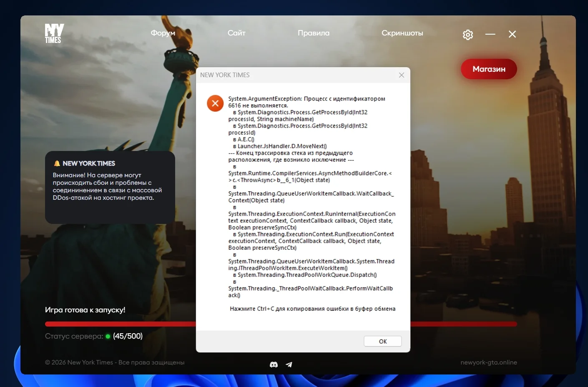
Task: Go to the Сайт menu item
Action: click(x=236, y=33)
